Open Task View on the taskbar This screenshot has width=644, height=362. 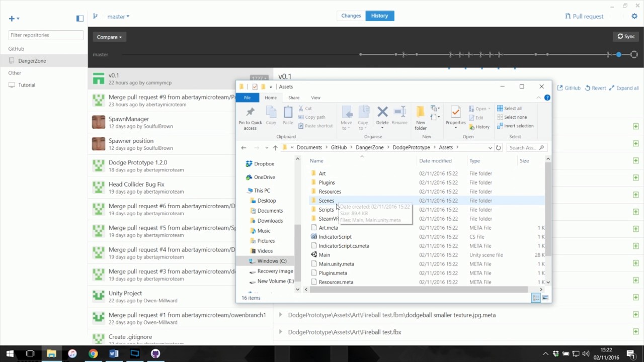[30, 353]
